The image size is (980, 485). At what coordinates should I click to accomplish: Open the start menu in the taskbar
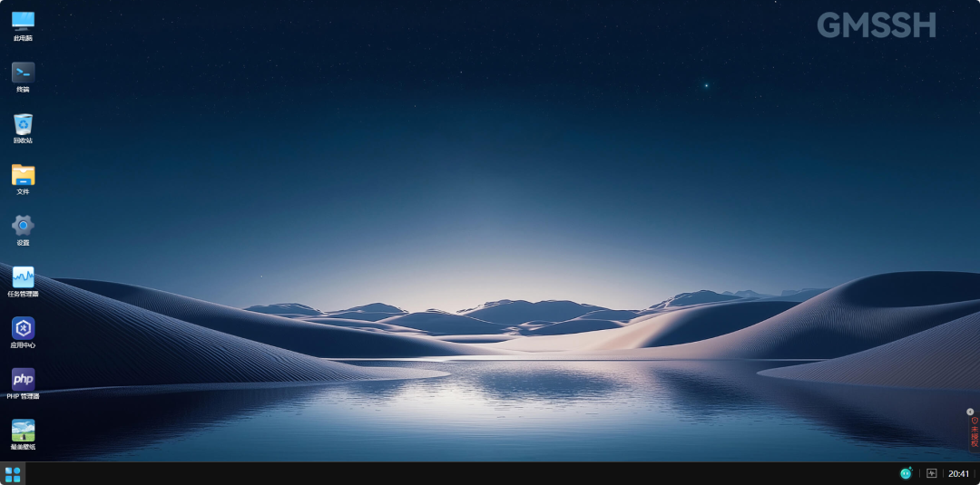(13, 474)
